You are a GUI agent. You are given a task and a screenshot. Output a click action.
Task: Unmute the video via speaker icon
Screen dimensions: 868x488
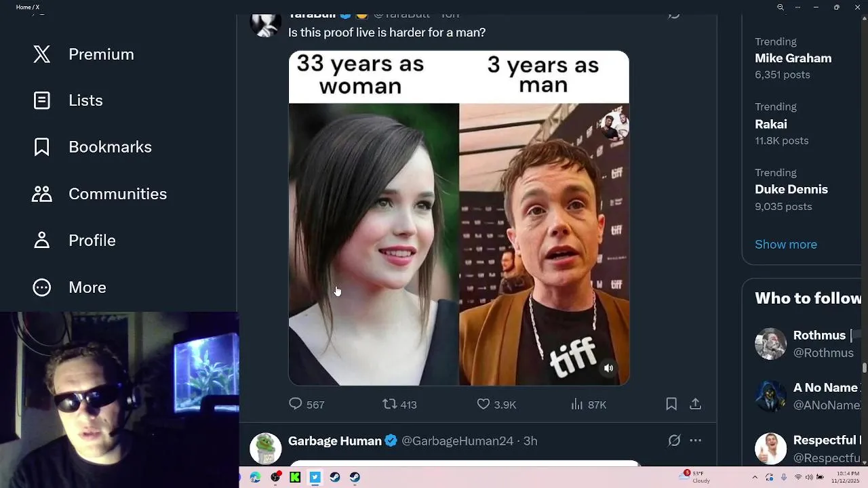608,368
